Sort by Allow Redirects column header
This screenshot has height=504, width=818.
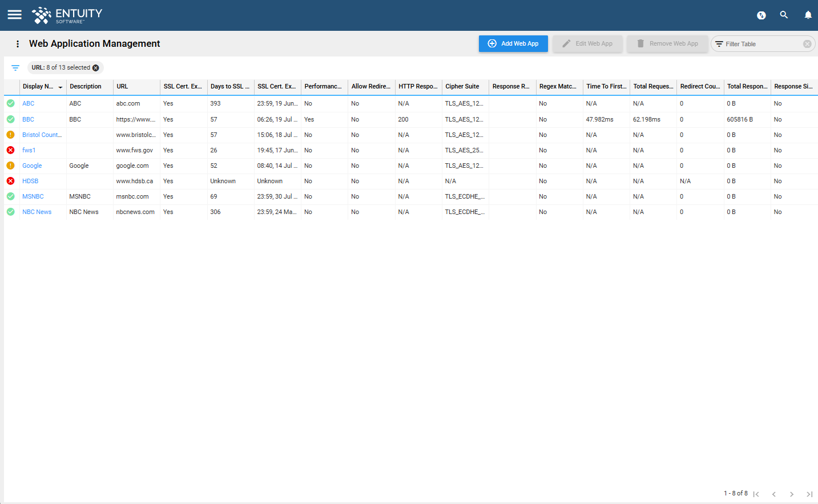372,87
